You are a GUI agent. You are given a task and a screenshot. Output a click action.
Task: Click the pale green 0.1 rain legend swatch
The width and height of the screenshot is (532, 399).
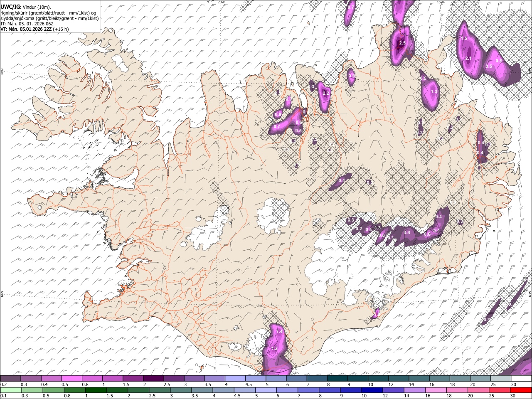click(11, 390)
